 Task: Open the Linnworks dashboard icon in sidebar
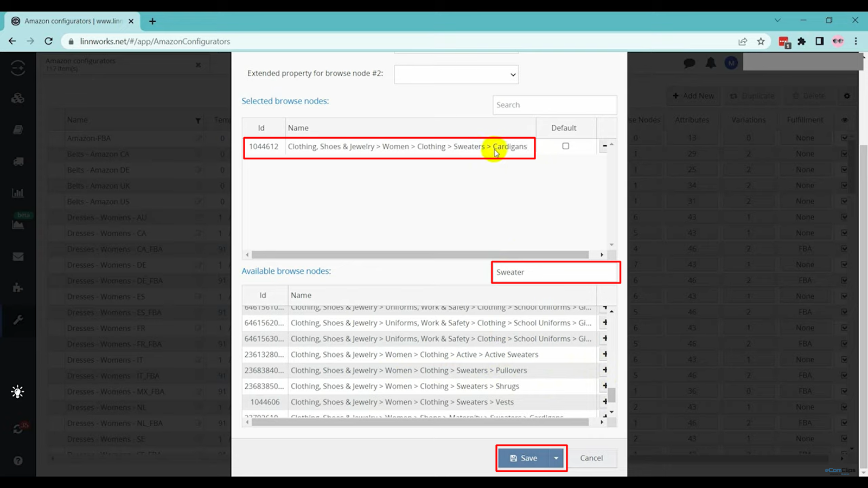click(18, 67)
